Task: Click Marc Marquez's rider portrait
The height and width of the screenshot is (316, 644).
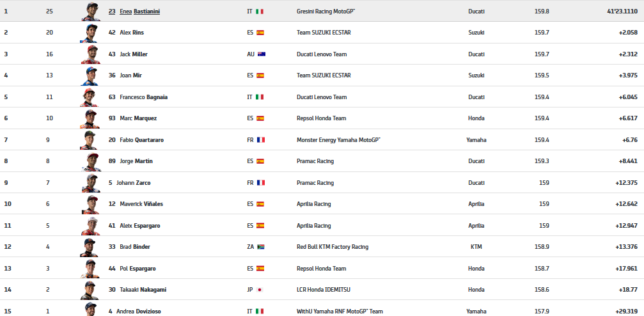Action: click(x=90, y=118)
